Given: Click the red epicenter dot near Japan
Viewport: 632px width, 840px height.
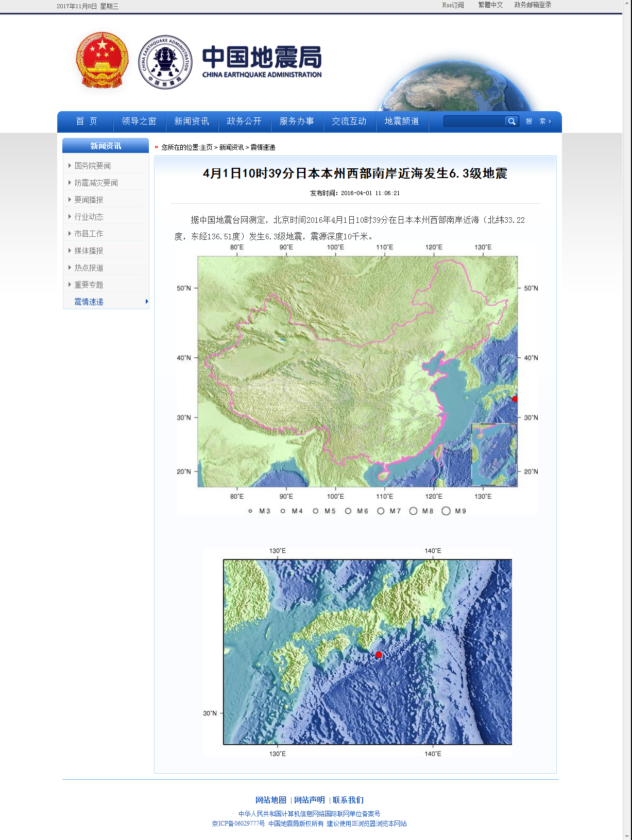Looking at the screenshot, I should tap(379, 655).
